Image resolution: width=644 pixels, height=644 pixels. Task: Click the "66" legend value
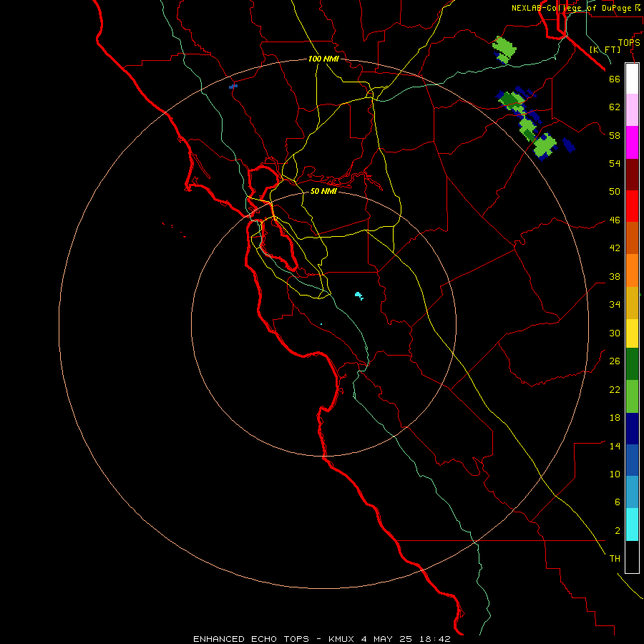(615, 79)
